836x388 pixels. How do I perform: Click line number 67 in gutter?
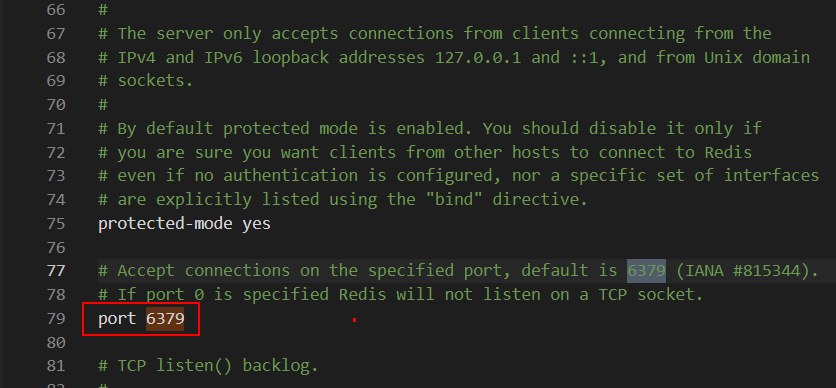[56, 34]
